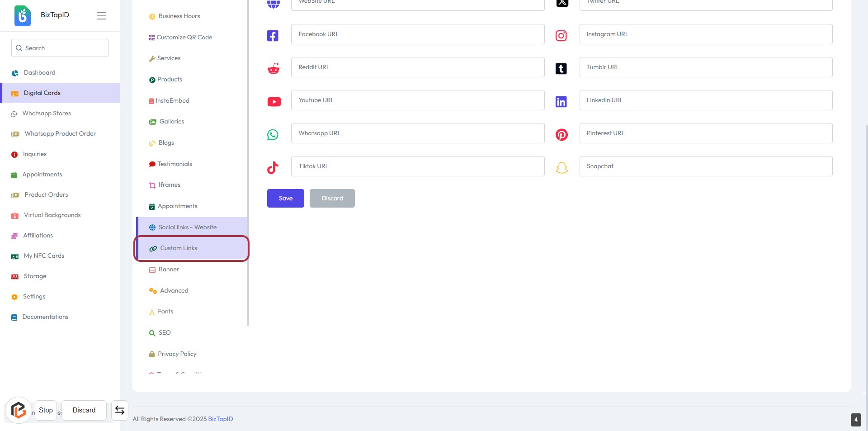Focus the Youtube URL input field
The height and width of the screenshot is (431, 868).
point(417,100)
